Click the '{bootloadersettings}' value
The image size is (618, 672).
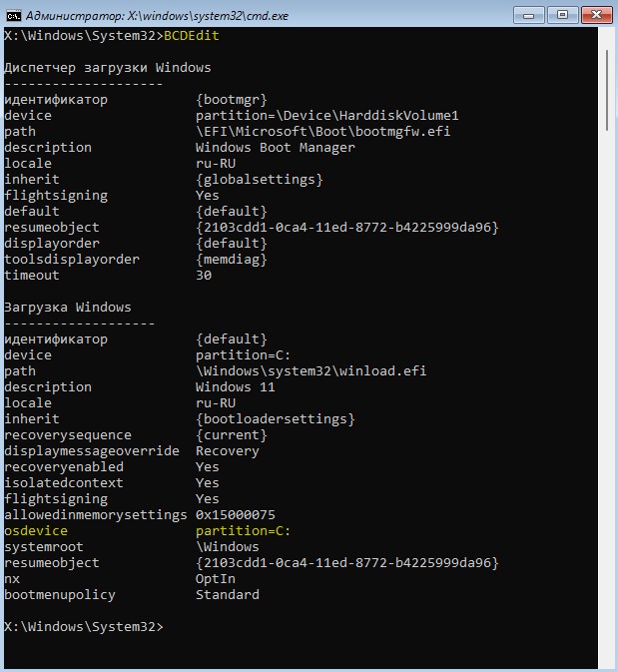point(276,419)
